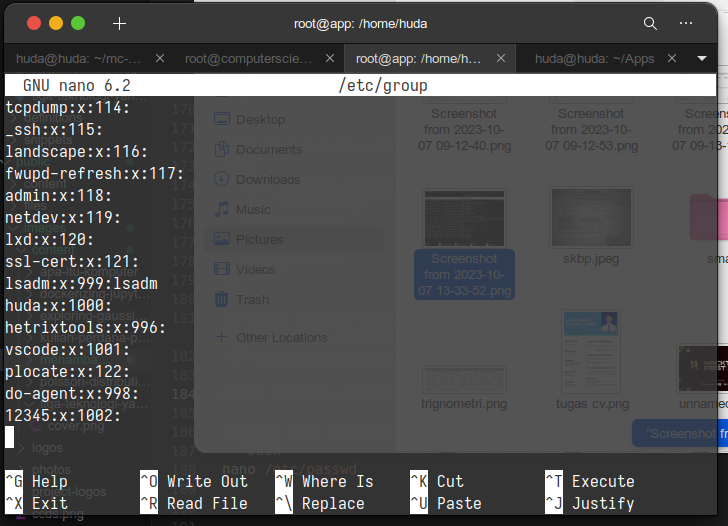Place cursor on the "hetrixtools:x:996:" line
Screen dimensions: 728x526
(86, 328)
